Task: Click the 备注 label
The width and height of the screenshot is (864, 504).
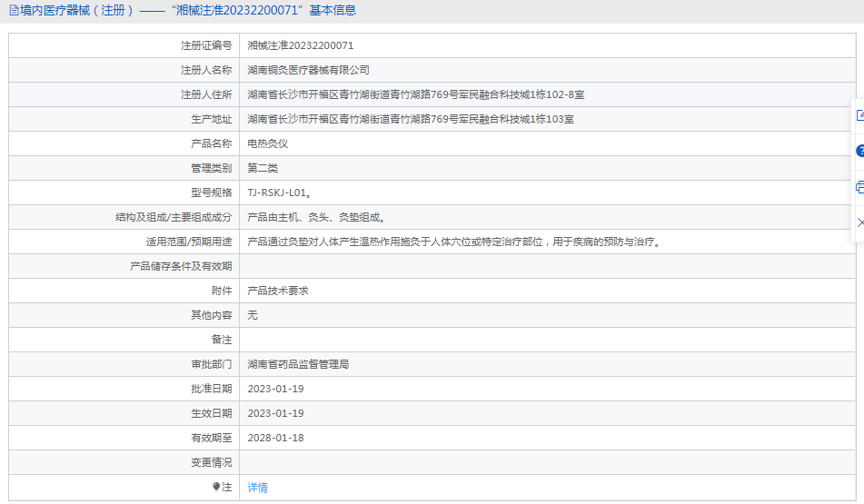Action: tap(222, 340)
